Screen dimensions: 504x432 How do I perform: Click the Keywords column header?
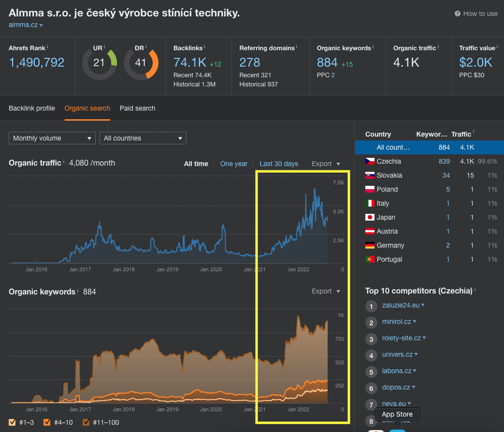pos(432,134)
